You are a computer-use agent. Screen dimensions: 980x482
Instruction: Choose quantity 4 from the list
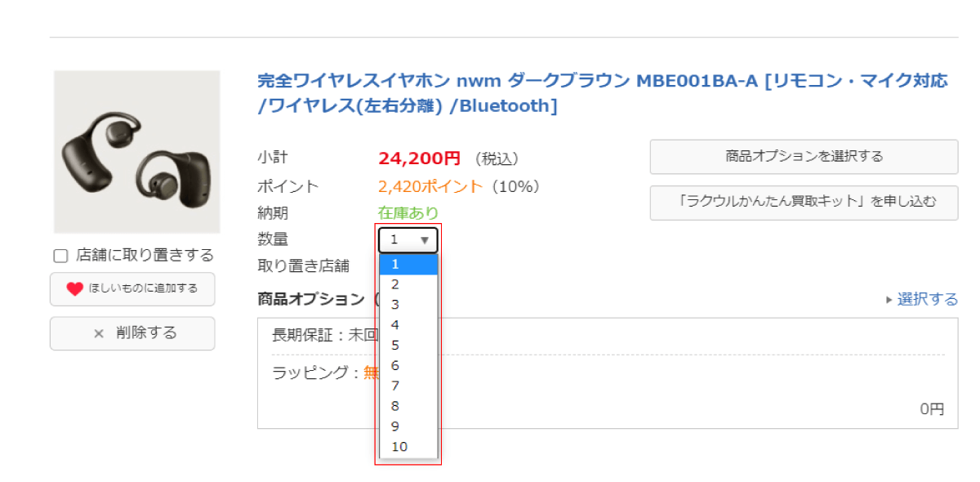[x=408, y=325]
